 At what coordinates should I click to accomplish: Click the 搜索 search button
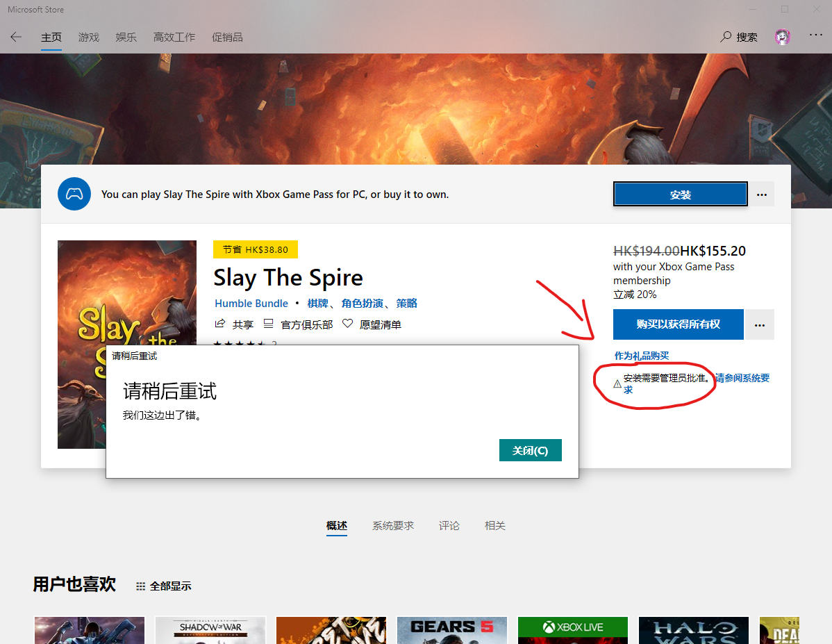739,37
